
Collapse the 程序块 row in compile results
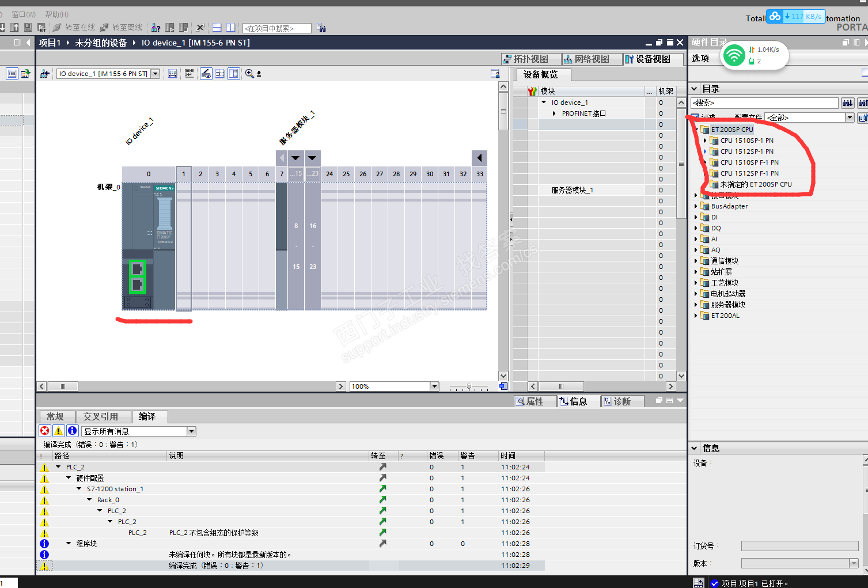pos(69,544)
